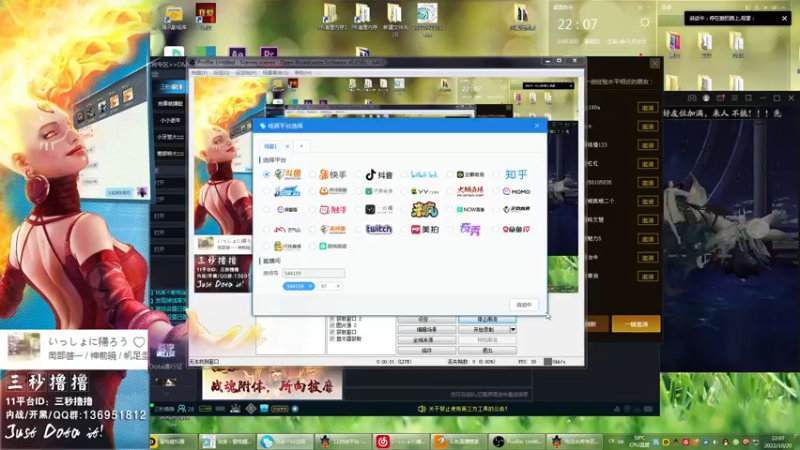800x450 pixels.
Task: Open the OBS Profile Untitled taskbar item
Action: coord(516,441)
